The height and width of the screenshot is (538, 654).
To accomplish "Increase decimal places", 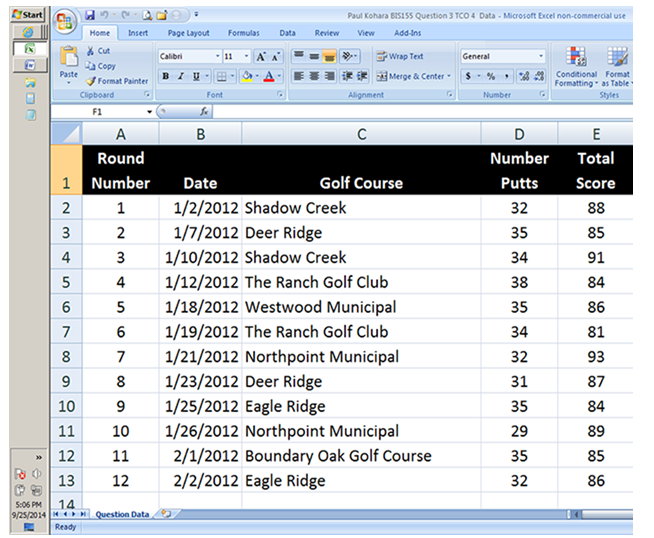I will click(x=524, y=76).
